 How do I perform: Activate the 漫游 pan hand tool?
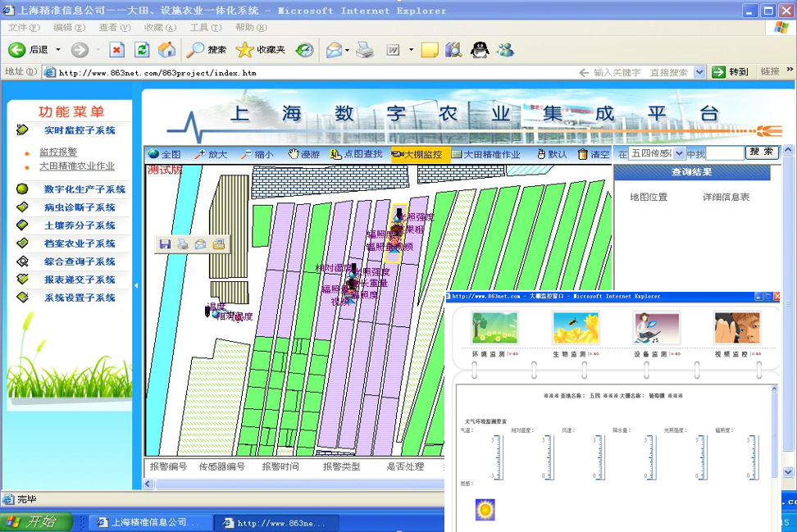(x=303, y=154)
